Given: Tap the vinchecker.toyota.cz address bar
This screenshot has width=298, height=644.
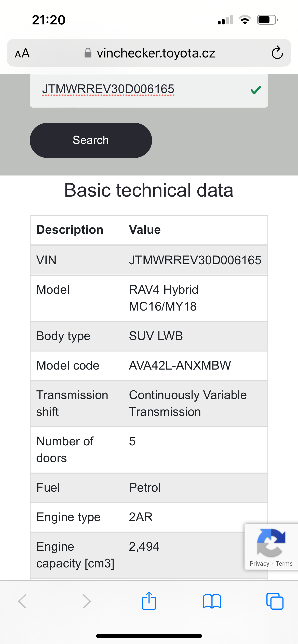Looking at the screenshot, I should click(156, 53).
